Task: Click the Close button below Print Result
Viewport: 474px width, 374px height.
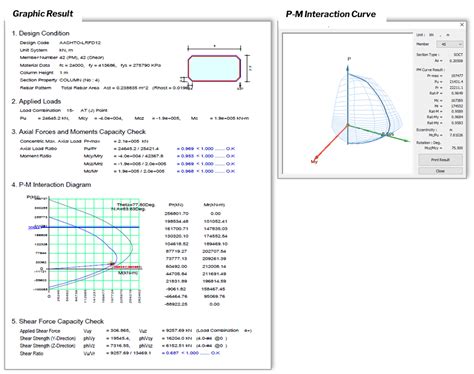Action: point(440,171)
